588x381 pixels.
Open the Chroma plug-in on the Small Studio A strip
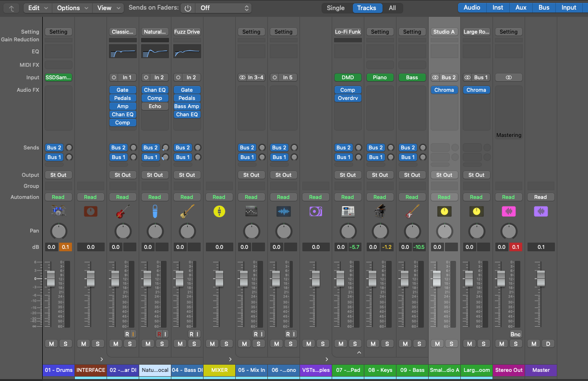point(444,90)
